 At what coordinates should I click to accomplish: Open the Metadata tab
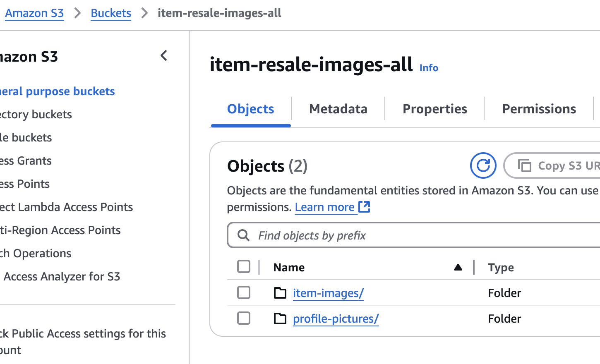click(338, 109)
